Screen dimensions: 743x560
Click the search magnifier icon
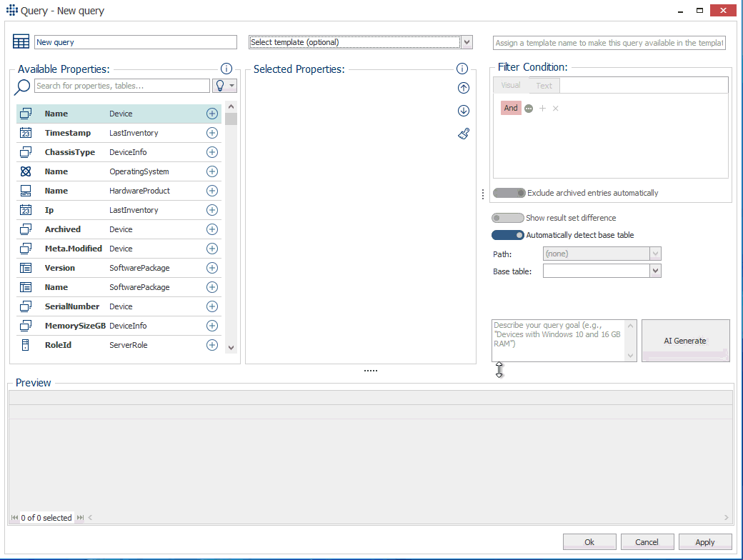(23, 86)
